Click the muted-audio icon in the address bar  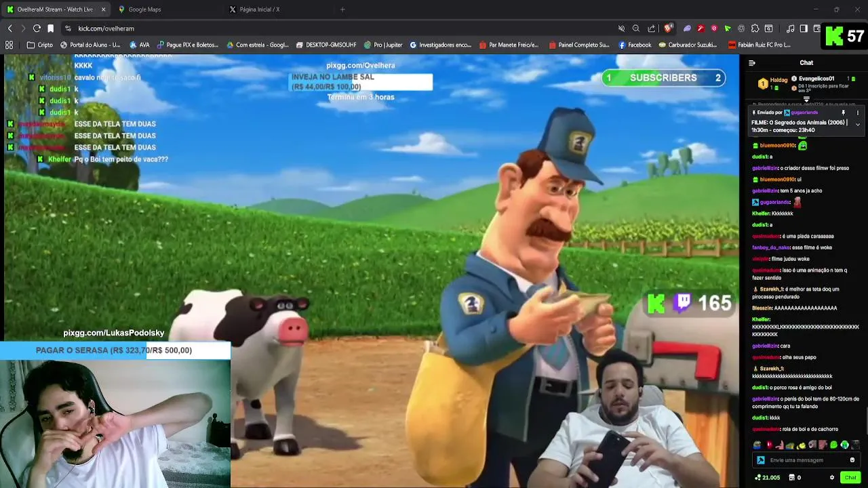[x=621, y=28]
